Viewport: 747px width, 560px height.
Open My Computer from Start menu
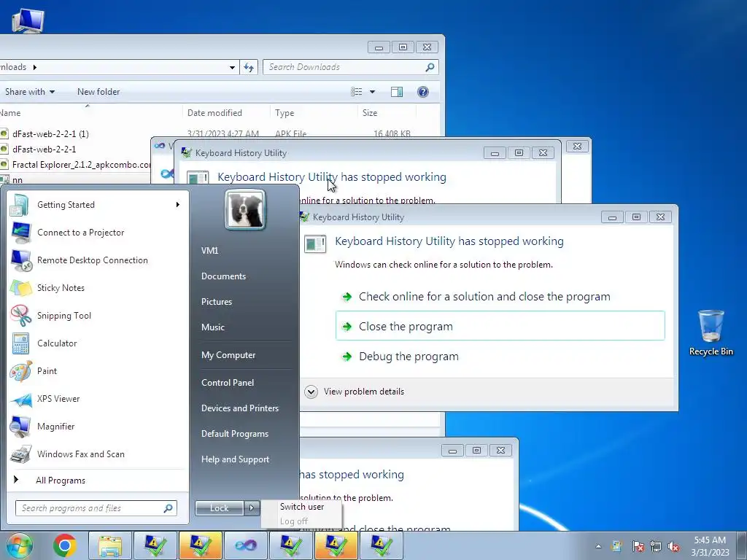click(x=228, y=355)
